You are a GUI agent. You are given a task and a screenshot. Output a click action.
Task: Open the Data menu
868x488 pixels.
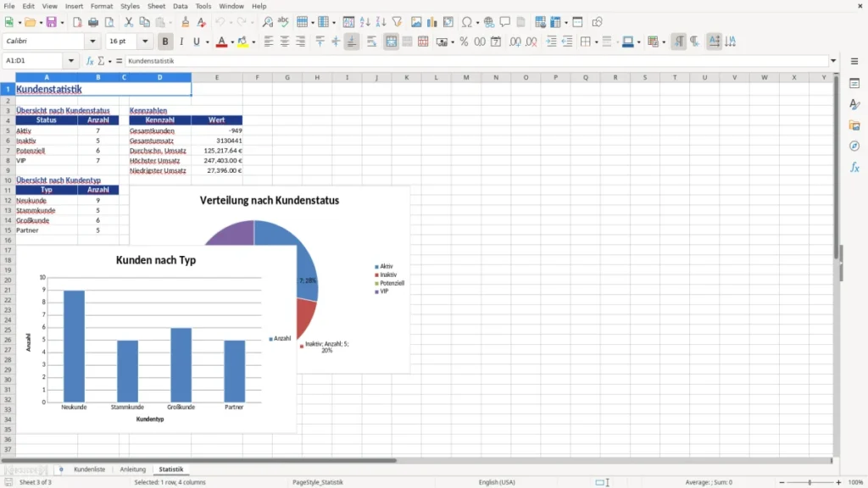[x=180, y=6]
